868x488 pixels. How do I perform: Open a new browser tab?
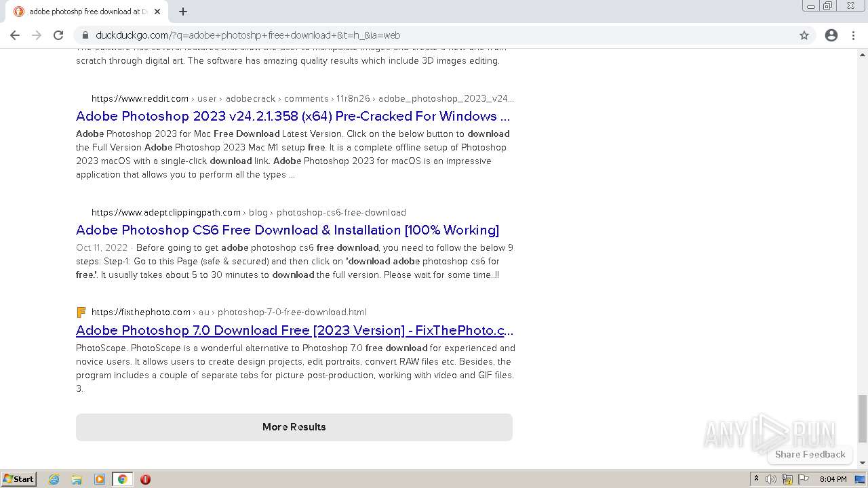click(183, 12)
